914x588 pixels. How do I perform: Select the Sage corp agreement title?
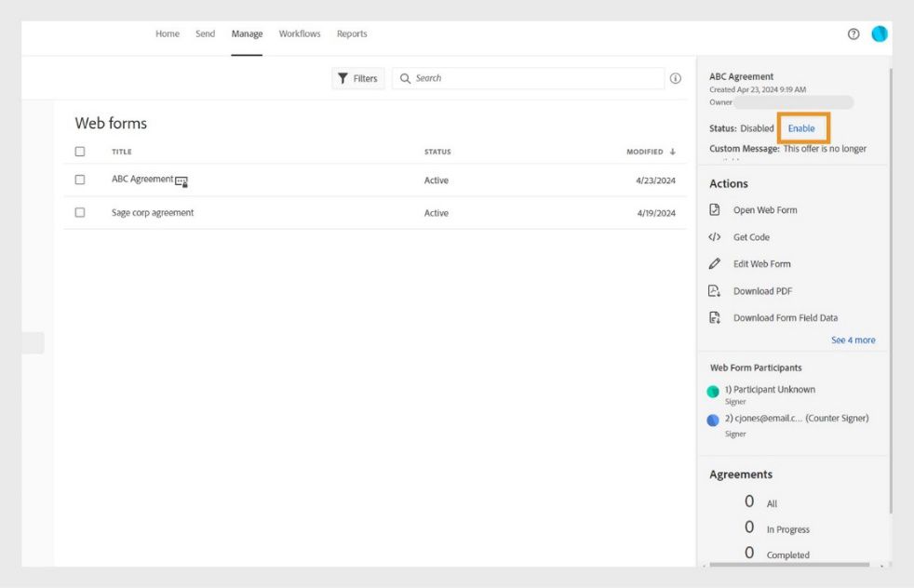pos(153,213)
